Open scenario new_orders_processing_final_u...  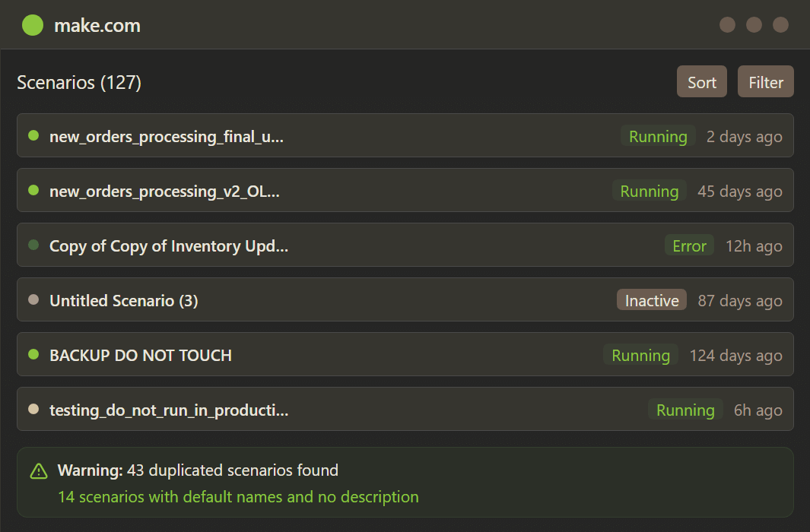point(405,136)
